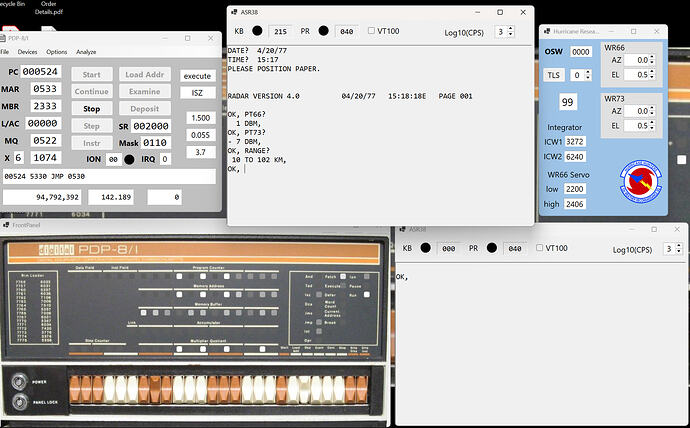
Task: Click the Instr button
Action: (x=92, y=143)
